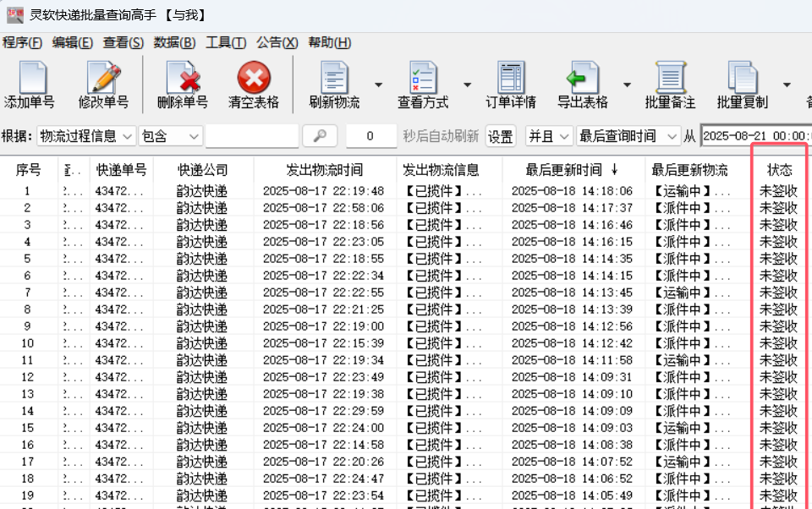Click row 3 【已揽件】 cell
This screenshot has height=509, width=812.
coord(442,225)
